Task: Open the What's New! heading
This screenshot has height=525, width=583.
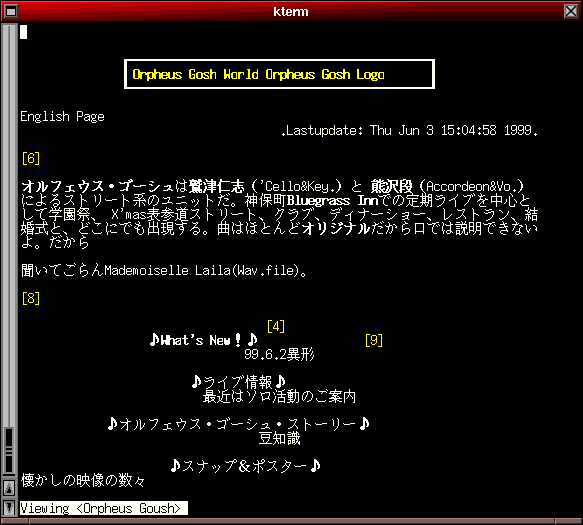Action: (203, 340)
